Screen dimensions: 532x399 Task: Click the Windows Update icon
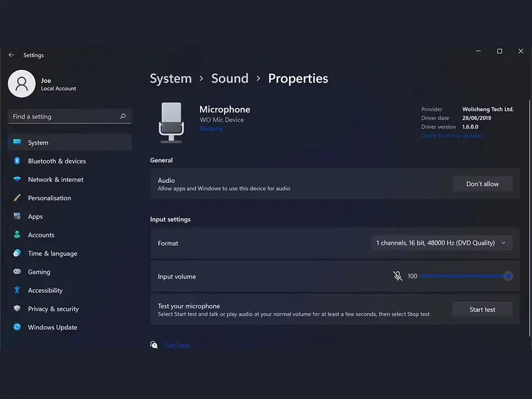point(18,327)
